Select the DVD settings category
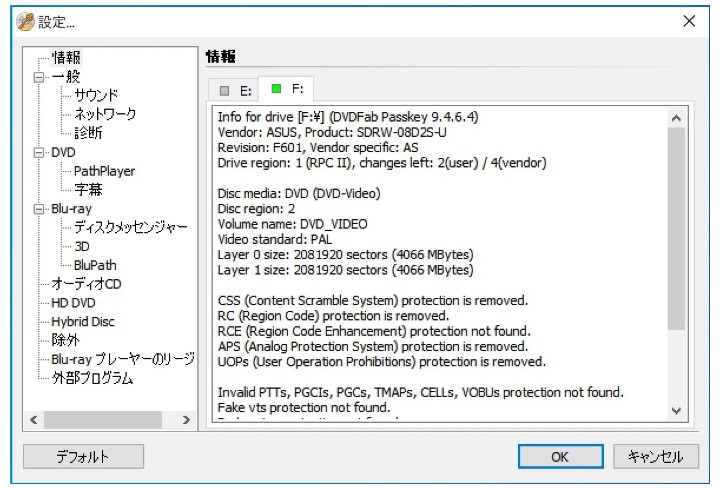Viewport: 719px width, 489px height. 63,152
